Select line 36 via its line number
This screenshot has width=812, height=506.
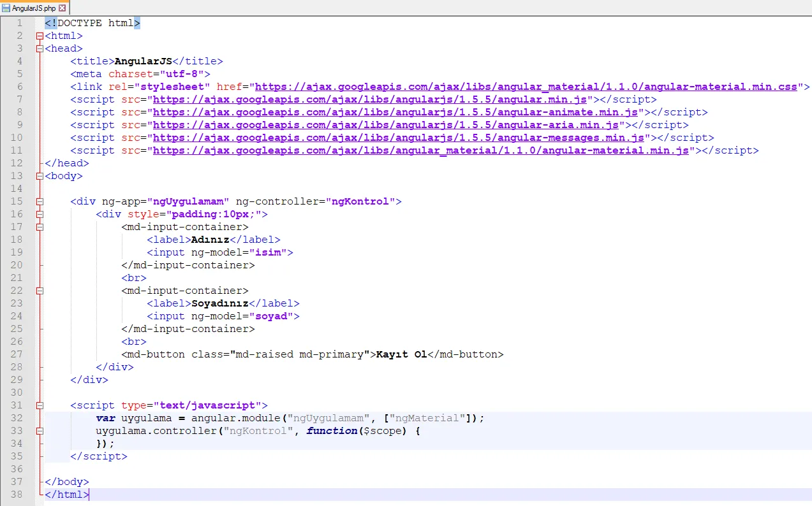tap(17, 469)
